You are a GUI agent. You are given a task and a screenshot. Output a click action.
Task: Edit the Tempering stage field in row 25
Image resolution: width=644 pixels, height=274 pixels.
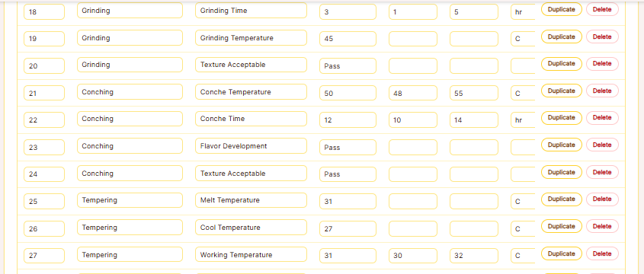pos(130,200)
